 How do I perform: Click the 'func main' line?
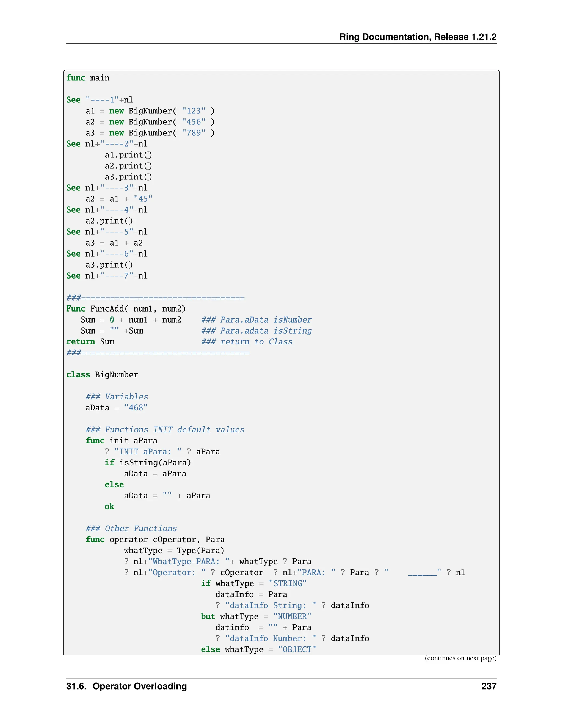point(88,78)
